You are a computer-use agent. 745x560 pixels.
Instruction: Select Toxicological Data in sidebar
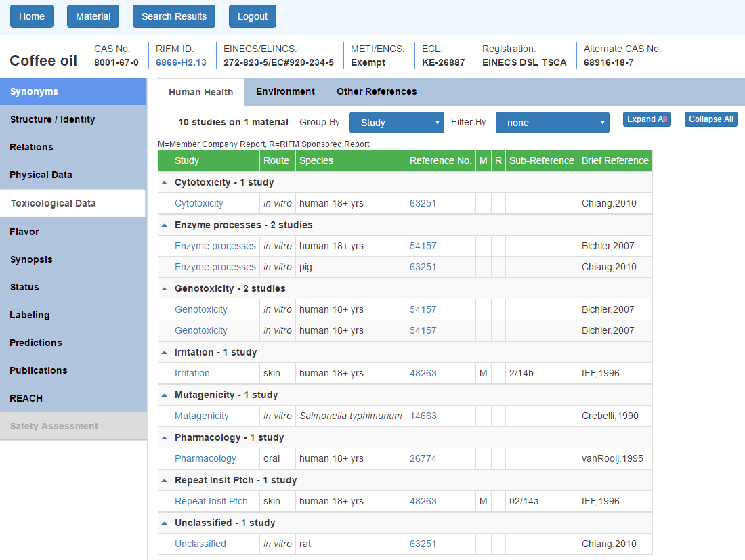click(72, 203)
